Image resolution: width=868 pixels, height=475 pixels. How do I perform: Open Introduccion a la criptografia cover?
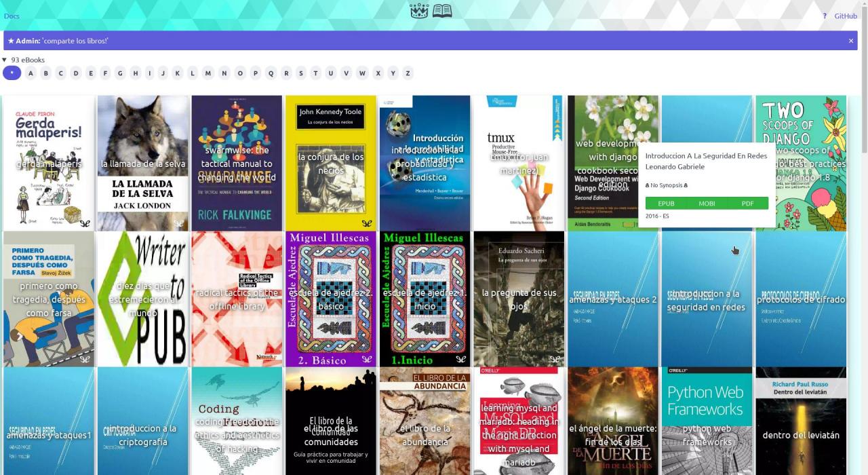click(142, 421)
